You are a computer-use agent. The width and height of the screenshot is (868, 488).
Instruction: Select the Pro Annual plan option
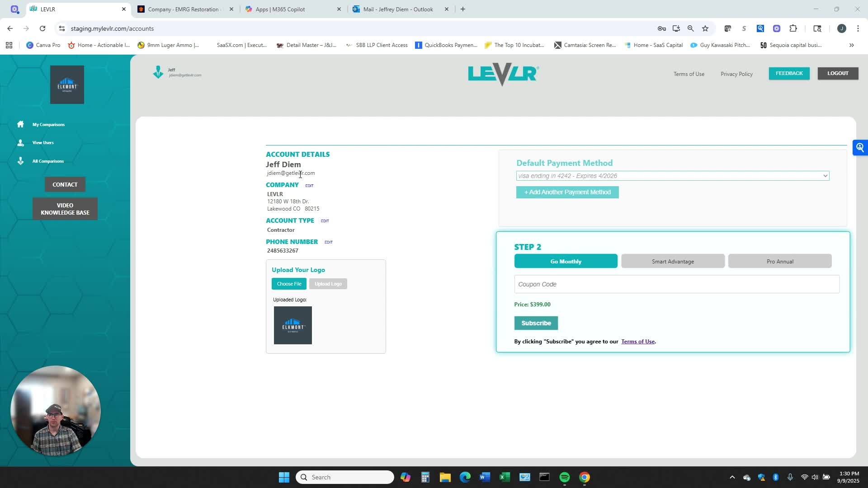(780, 261)
